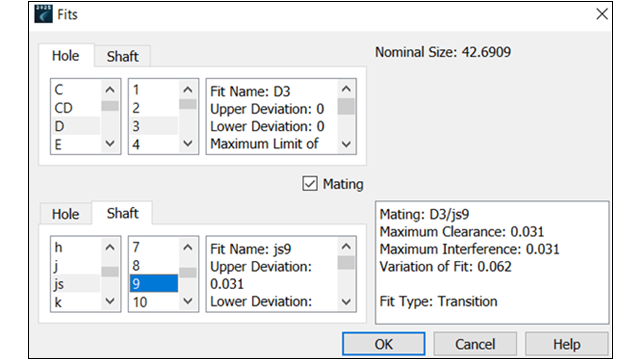640x360 pixels.
Task: Select shaft letter h in lower list
Action: click(x=76, y=247)
